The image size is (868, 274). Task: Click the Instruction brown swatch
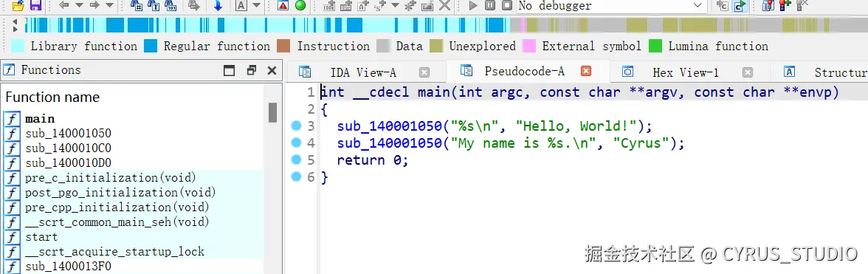(x=283, y=46)
